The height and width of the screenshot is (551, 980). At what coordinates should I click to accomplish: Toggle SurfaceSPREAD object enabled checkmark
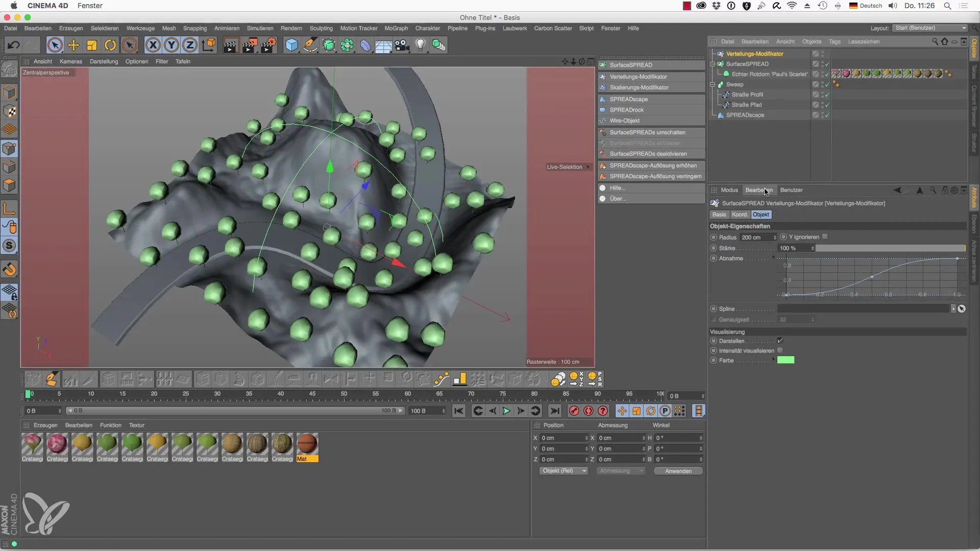[827, 64]
